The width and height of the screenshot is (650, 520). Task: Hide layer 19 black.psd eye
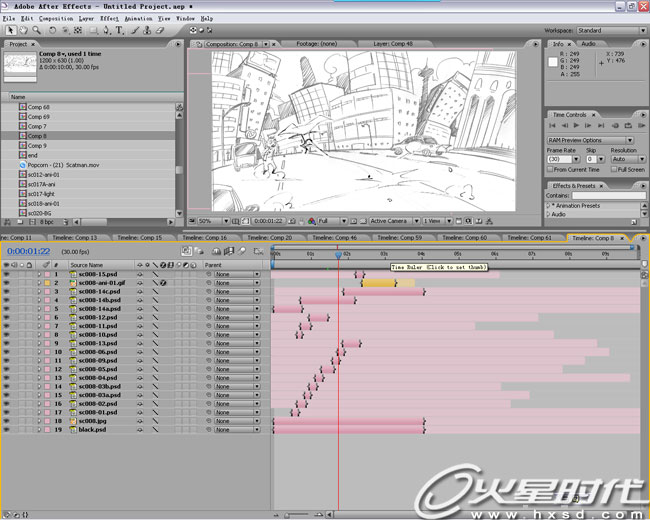(6, 430)
